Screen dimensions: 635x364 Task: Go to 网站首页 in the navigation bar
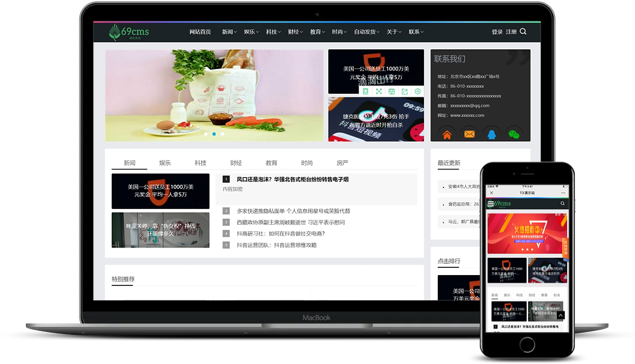200,32
